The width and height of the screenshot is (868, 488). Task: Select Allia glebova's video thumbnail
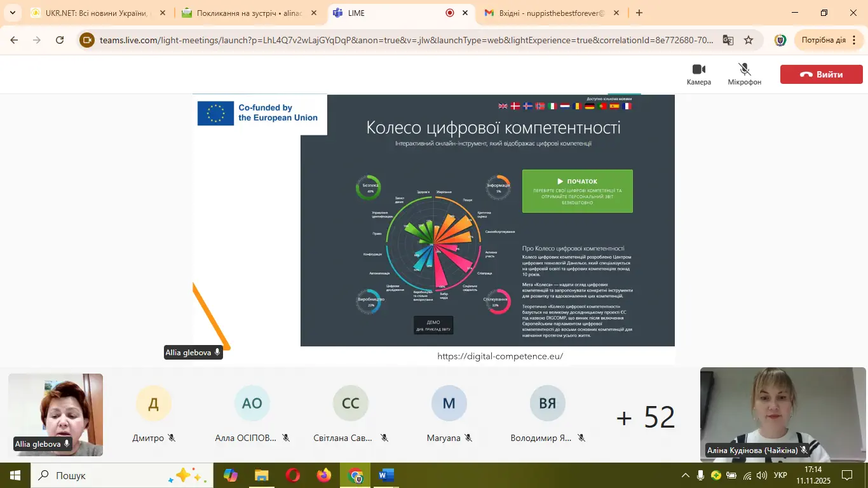point(55,414)
